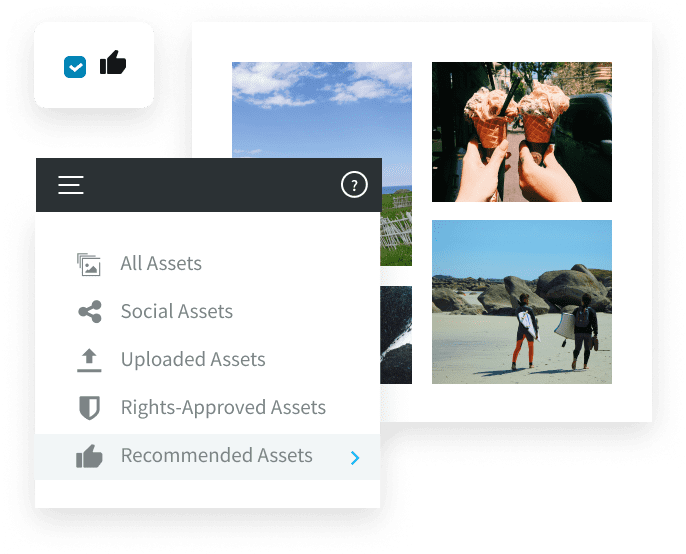Open the blue sky landscape photo

322,110
